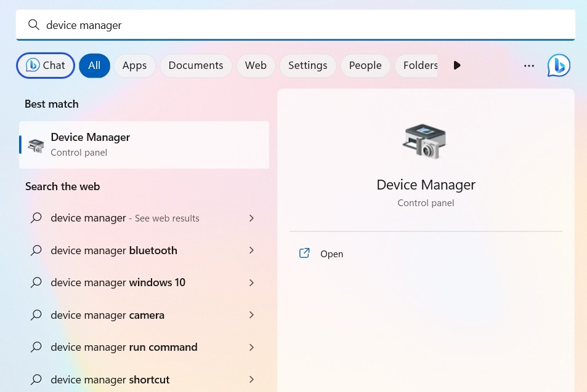
Task: Switch to the Settings filter tab
Action: tap(307, 65)
